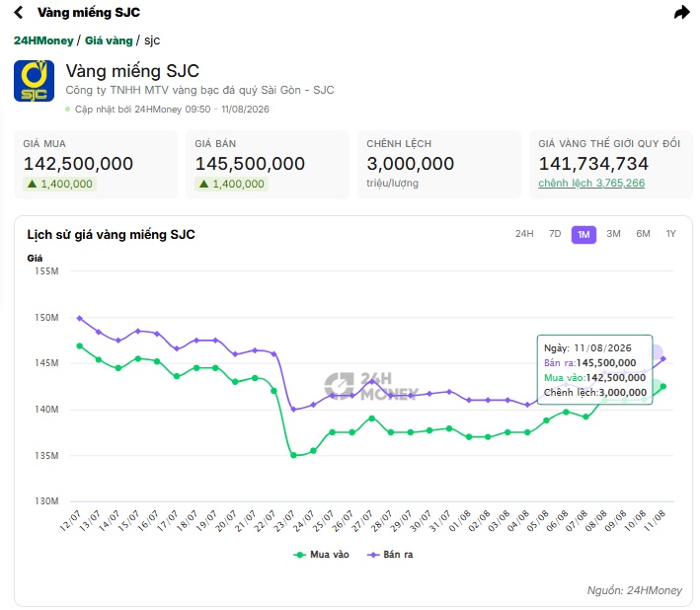Click the Mua vào point on 15/07
This screenshot has height=610, width=700.
(138, 358)
